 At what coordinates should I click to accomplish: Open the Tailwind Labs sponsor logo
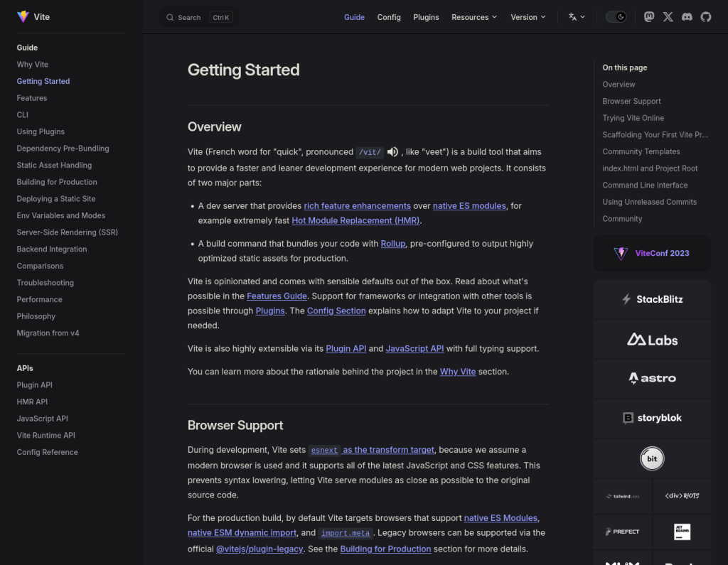623,496
